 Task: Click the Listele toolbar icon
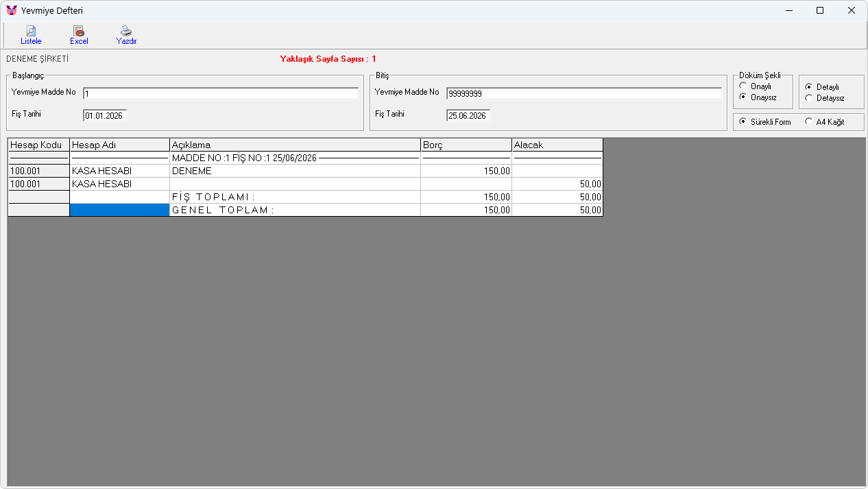31,35
